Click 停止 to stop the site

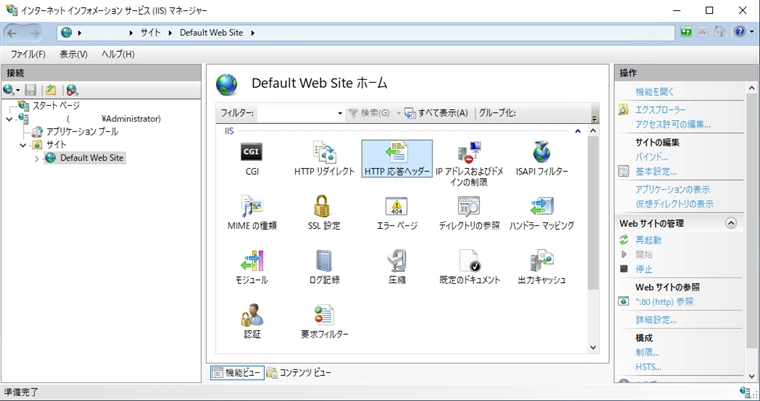(644, 269)
